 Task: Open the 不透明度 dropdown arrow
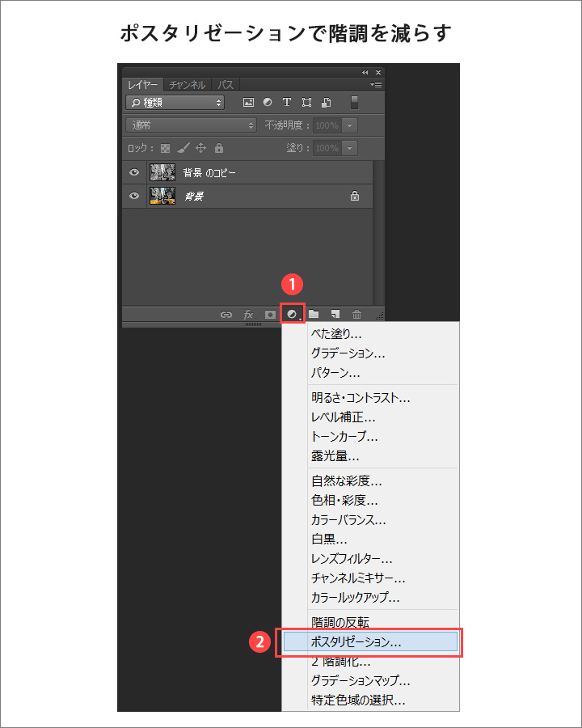click(349, 125)
